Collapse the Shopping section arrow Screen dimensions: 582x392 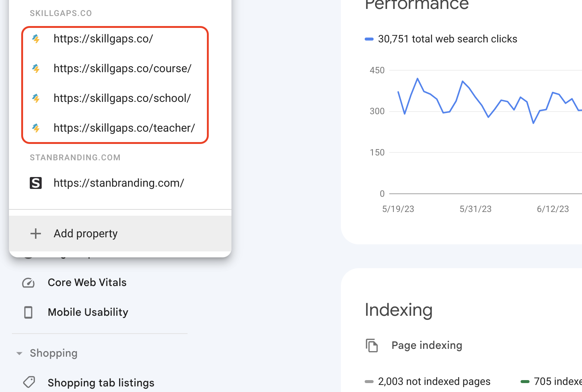[x=19, y=353]
